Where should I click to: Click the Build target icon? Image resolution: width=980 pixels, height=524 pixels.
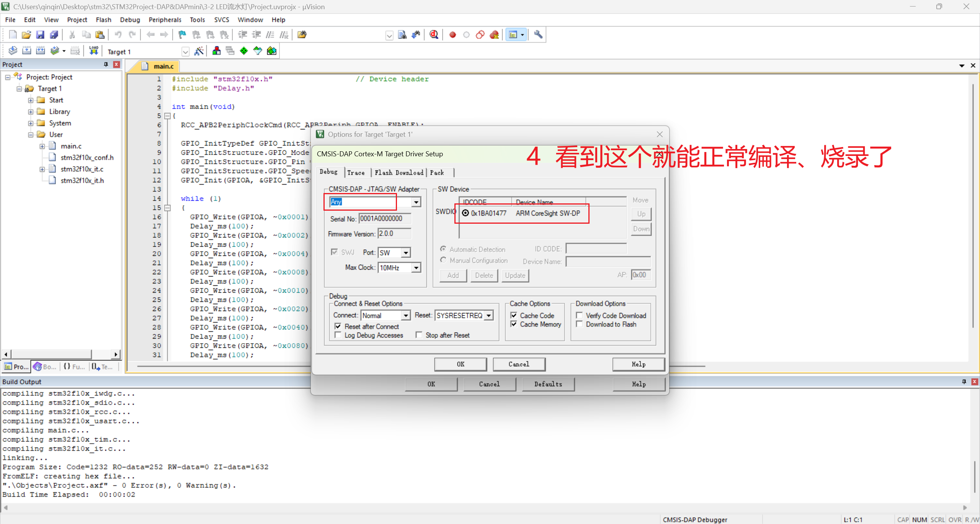[x=26, y=51]
